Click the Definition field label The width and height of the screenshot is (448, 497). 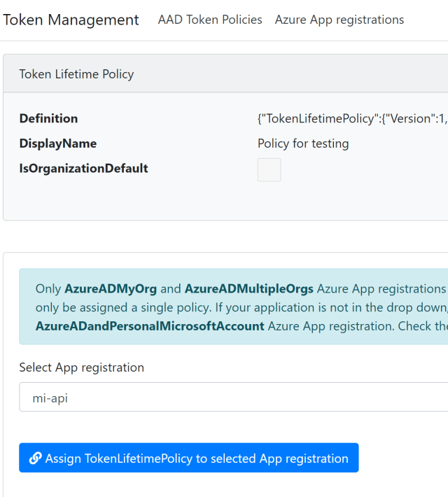48,119
